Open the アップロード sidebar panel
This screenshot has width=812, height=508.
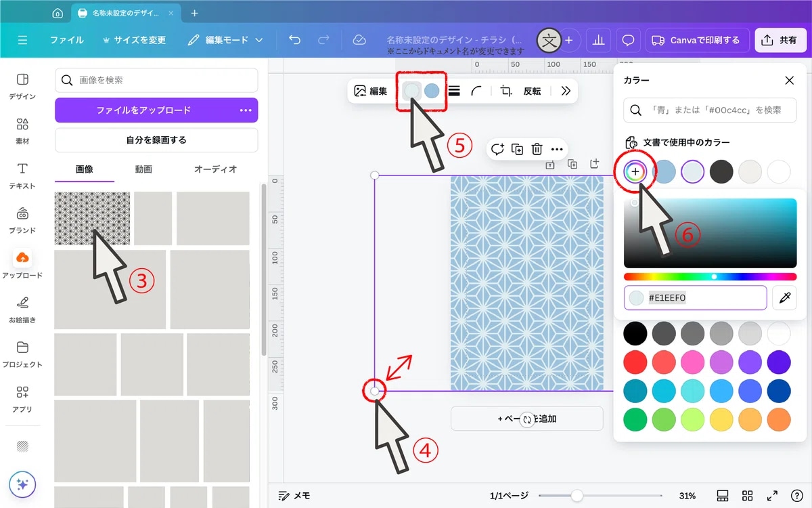click(x=22, y=265)
